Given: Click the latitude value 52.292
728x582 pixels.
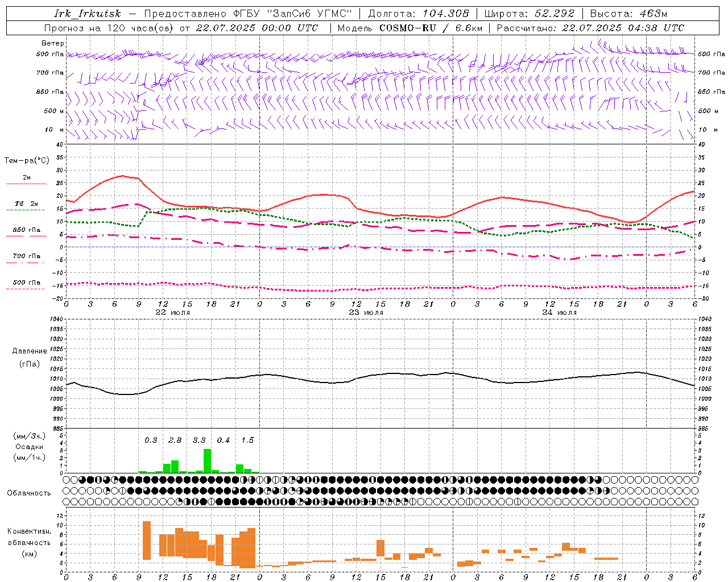Looking at the screenshot, I should (554, 14).
